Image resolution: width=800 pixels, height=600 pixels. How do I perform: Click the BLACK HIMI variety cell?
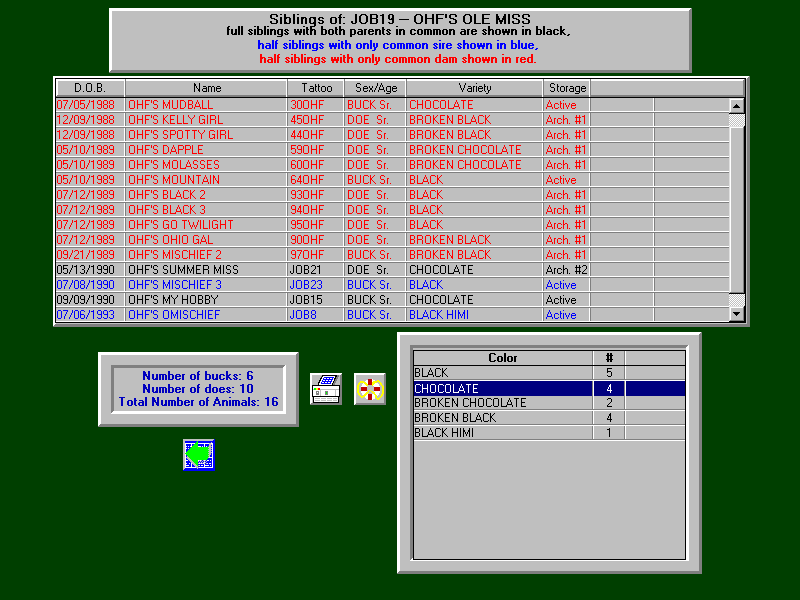474,315
